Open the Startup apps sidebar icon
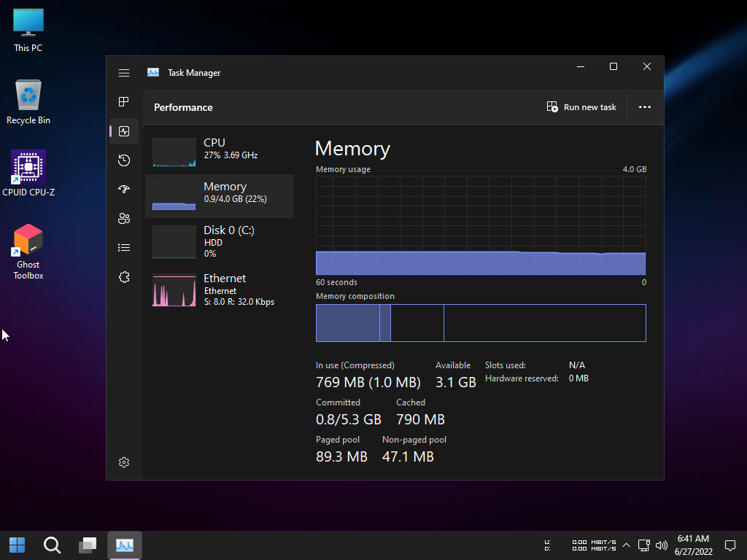This screenshot has width=747, height=560. tap(124, 190)
